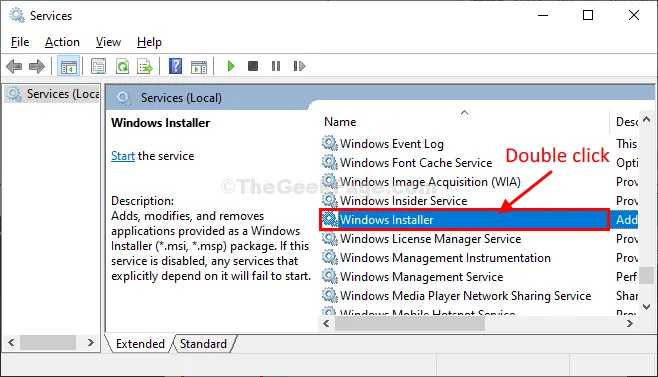Select Services (Local) in the console tree

pyautogui.click(x=52, y=94)
